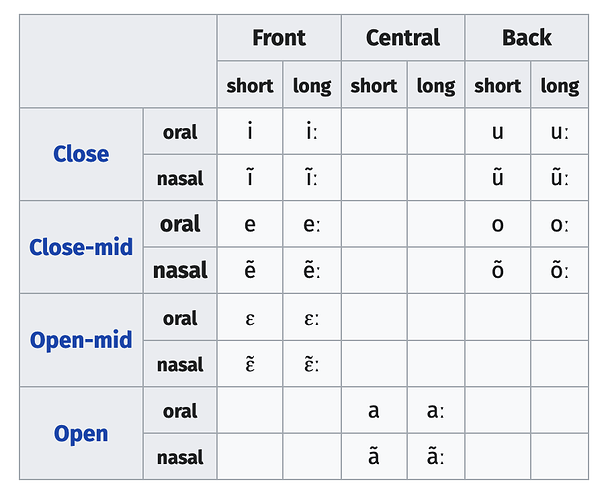Select the long nasal ã: cell

click(436, 456)
